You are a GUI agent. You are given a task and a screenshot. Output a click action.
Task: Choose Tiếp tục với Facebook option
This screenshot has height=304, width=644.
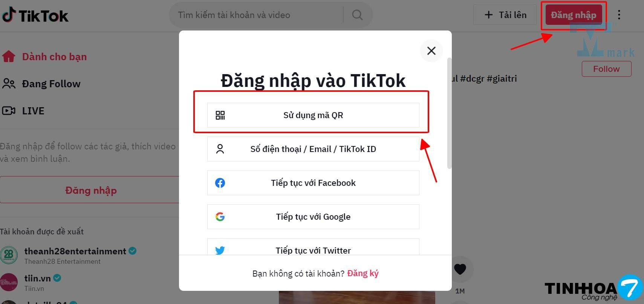point(313,183)
